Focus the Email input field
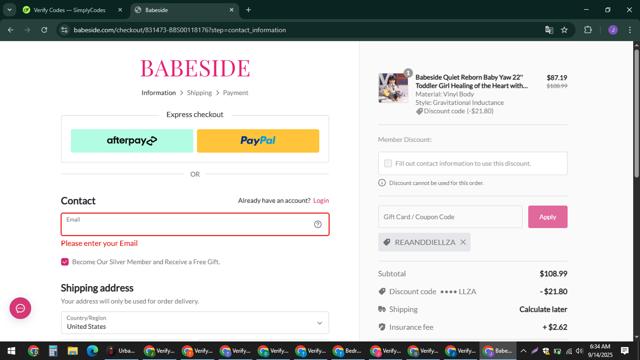The height and width of the screenshot is (360, 640). 195,224
